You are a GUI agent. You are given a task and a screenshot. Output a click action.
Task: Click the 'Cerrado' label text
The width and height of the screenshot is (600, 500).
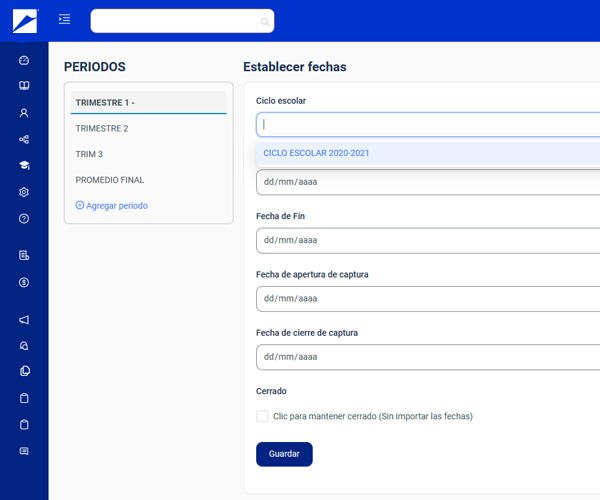pos(271,391)
